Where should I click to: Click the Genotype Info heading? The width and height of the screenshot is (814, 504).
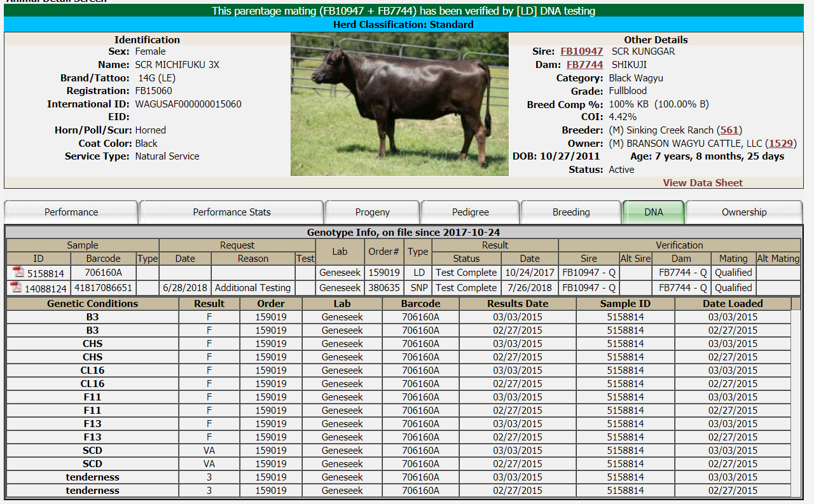404,233
